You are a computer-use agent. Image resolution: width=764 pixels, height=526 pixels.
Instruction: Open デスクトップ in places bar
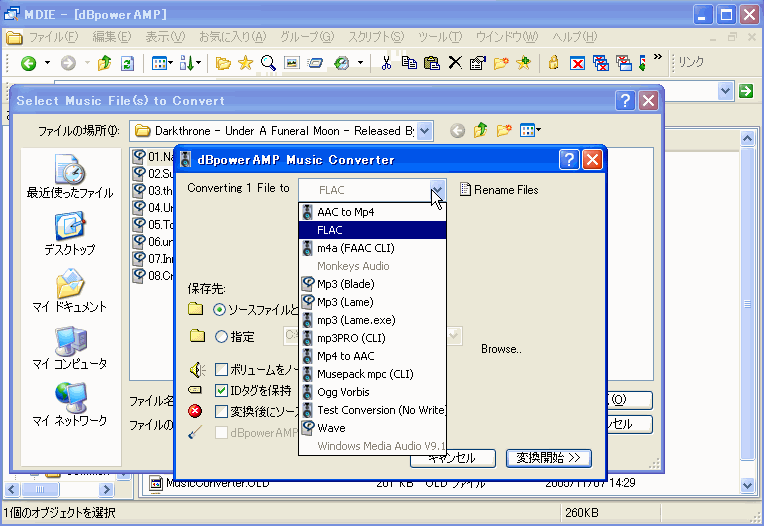[x=70, y=234]
